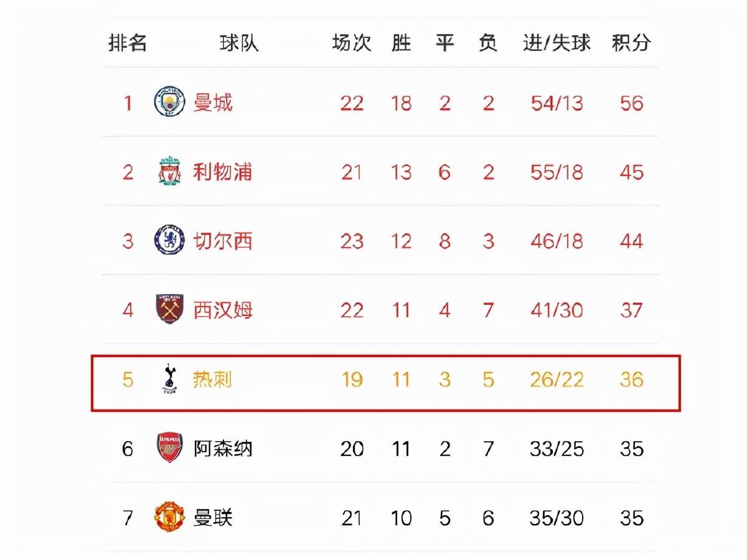Click the Chelsea club crest
This screenshot has width=747, height=560.
click(x=169, y=240)
